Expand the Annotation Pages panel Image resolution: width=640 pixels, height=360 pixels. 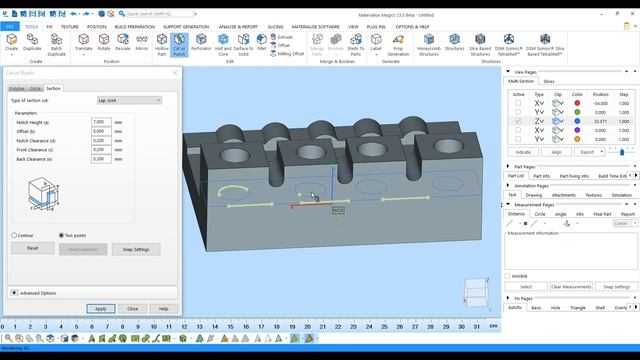tap(508, 186)
